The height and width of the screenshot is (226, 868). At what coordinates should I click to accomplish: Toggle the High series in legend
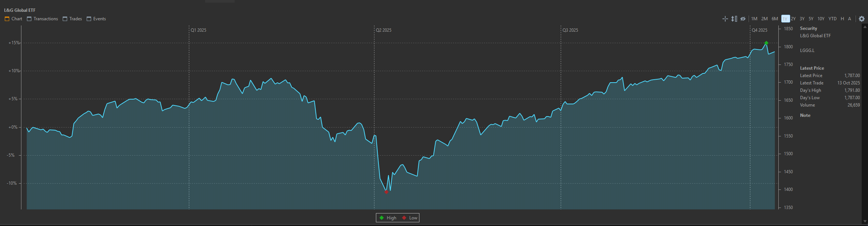click(x=388, y=218)
